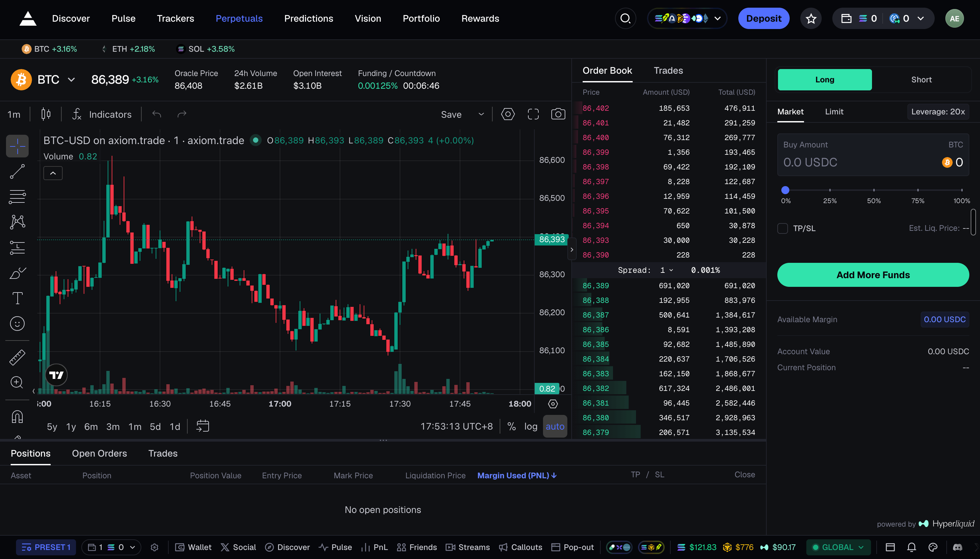Image resolution: width=980 pixels, height=559 pixels.
Task: Take a chart snapshot with camera icon
Action: (558, 114)
